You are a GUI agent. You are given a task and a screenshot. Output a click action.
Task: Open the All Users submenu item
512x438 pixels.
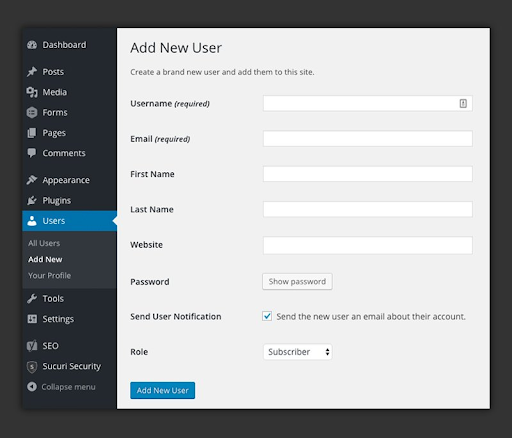[x=44, y=243]
